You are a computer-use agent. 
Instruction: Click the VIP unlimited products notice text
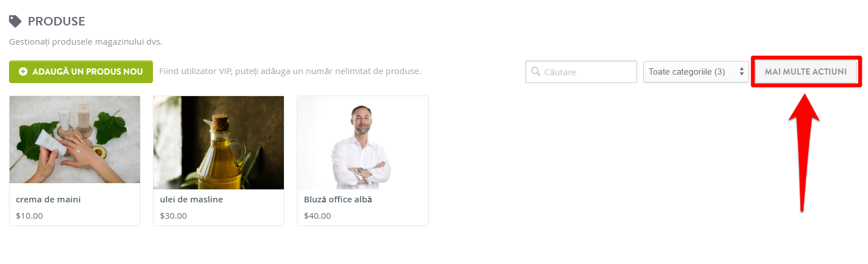[290, 71]
